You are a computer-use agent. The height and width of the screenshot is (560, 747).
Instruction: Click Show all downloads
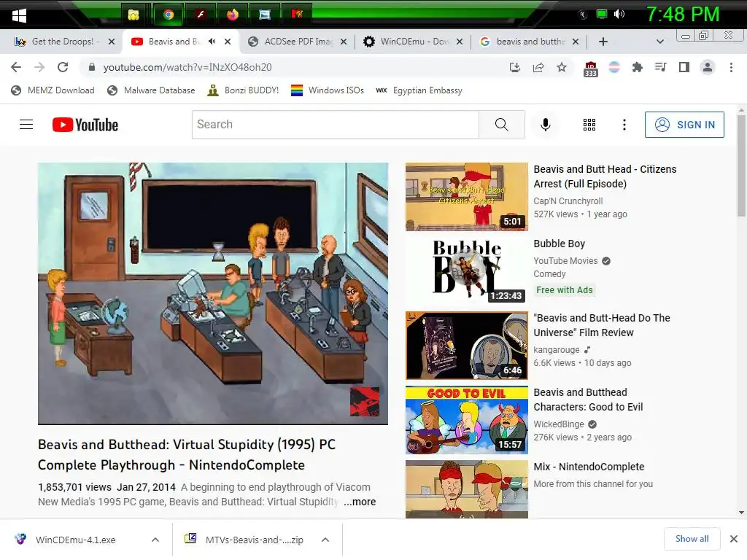point(692,539)
